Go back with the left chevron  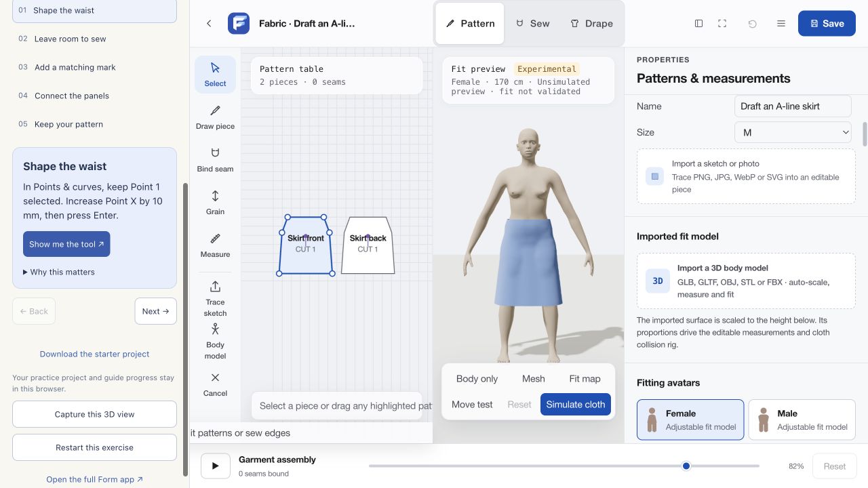[x=209, y=24]
